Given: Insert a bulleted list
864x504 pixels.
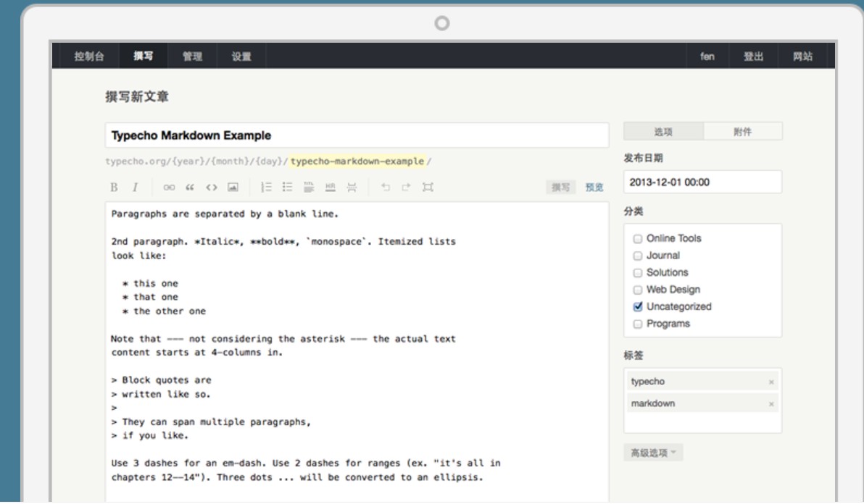Looking at the screenshot, I should coord(288,187).
